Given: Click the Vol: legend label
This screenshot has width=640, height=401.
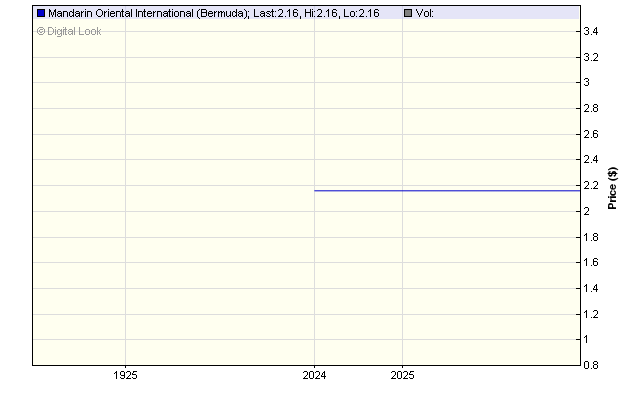Looking at the screenshot, I should pyautogui.click(x=424, y=13).
